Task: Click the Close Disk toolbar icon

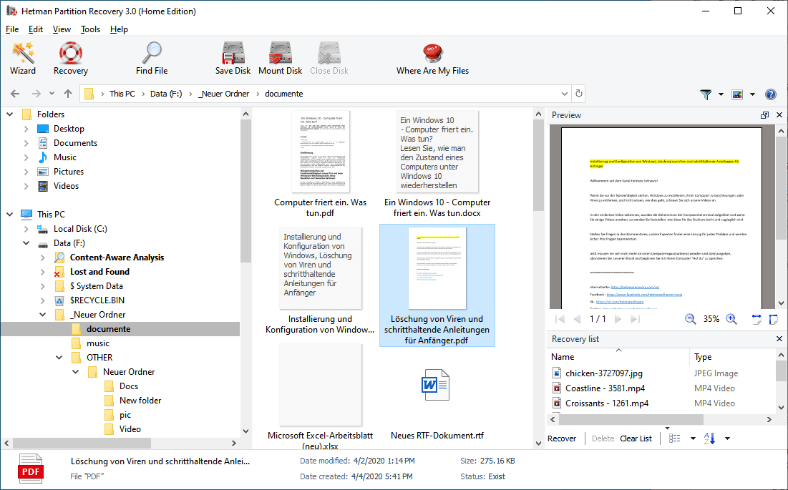Action: click(329, 53)
